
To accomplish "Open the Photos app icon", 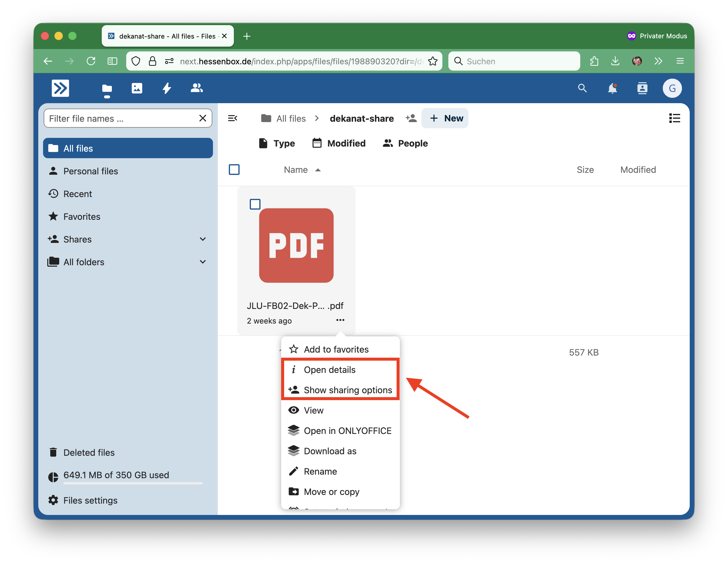I will (137, 88).
